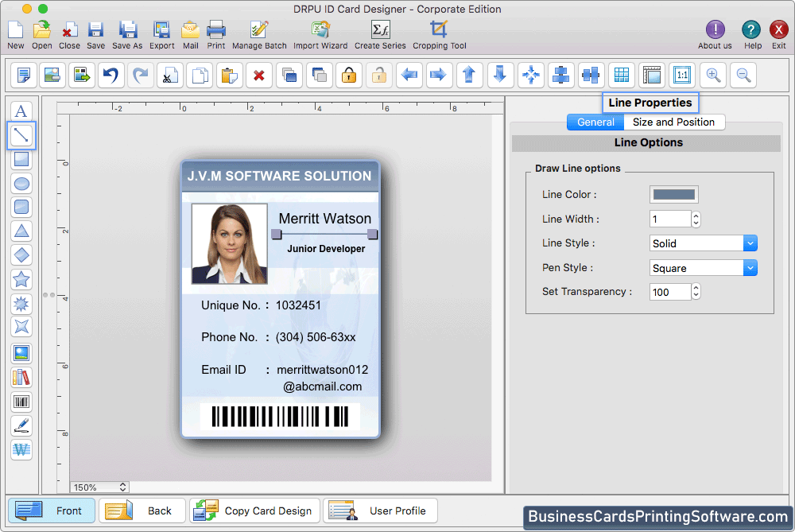This screenshot has height=532, width=795.
Task: Open the Back card side
Action: click(142, 511)
